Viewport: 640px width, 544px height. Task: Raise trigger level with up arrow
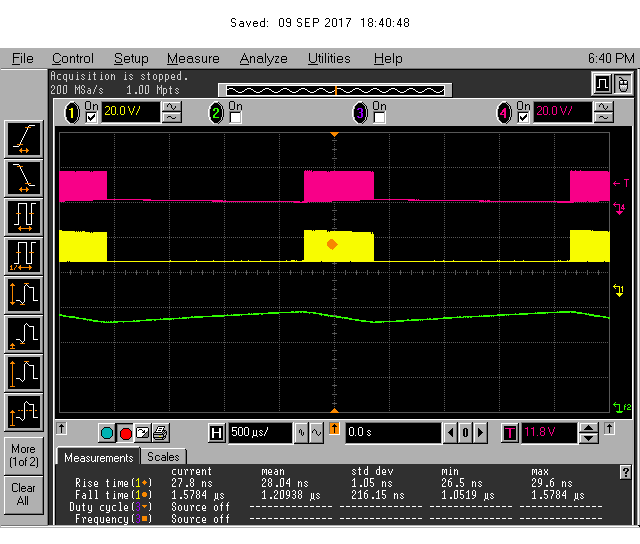(588, 429)
